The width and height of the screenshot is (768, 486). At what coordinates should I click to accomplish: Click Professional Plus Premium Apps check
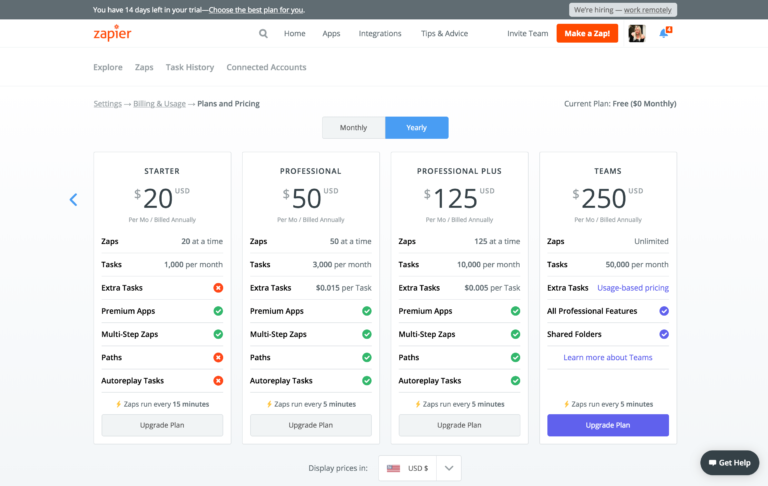[515, 311]
